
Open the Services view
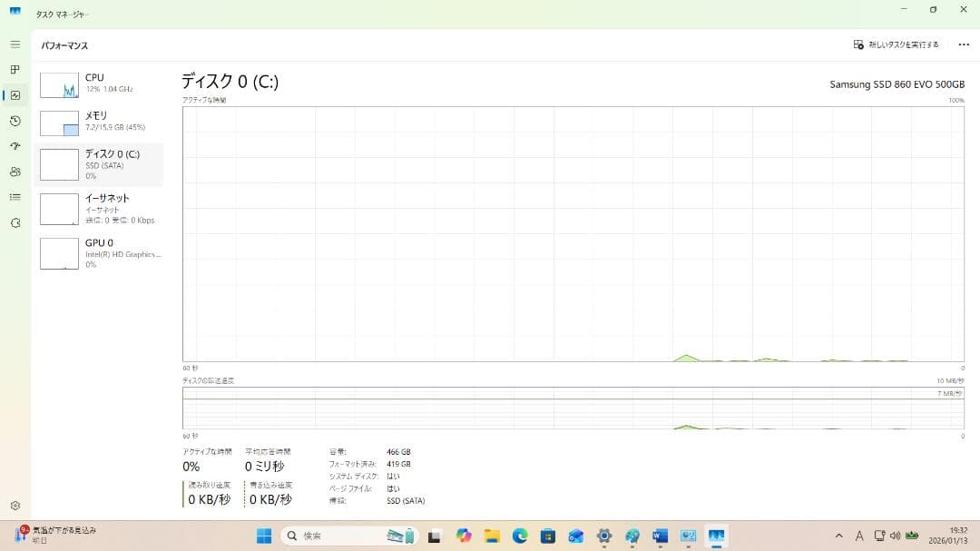[x=15, y=222]
